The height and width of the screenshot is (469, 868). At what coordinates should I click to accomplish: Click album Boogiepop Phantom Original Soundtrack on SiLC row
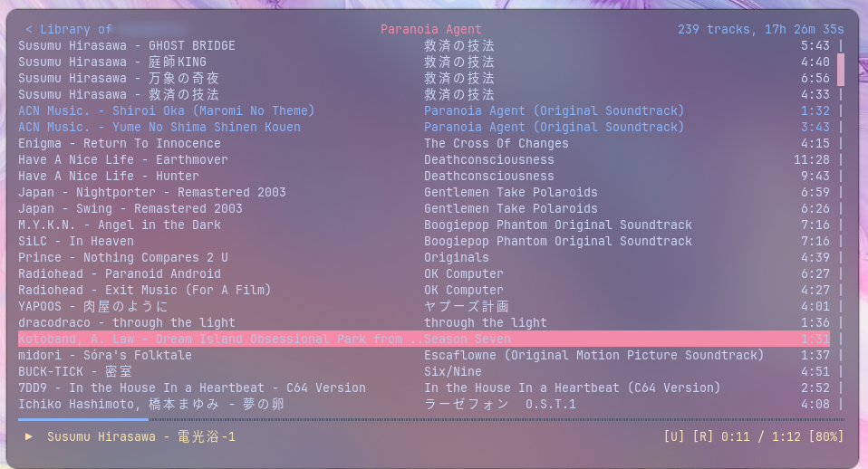[558, 241]
